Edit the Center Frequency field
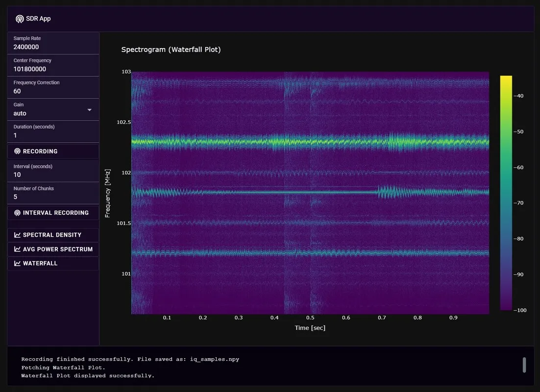This screenshot has height=392, width=540. 53,65
